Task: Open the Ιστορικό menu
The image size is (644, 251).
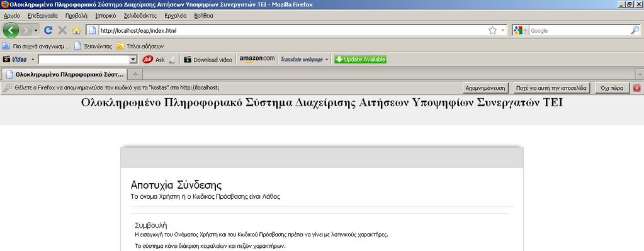Action: click(x=106, y=16)
